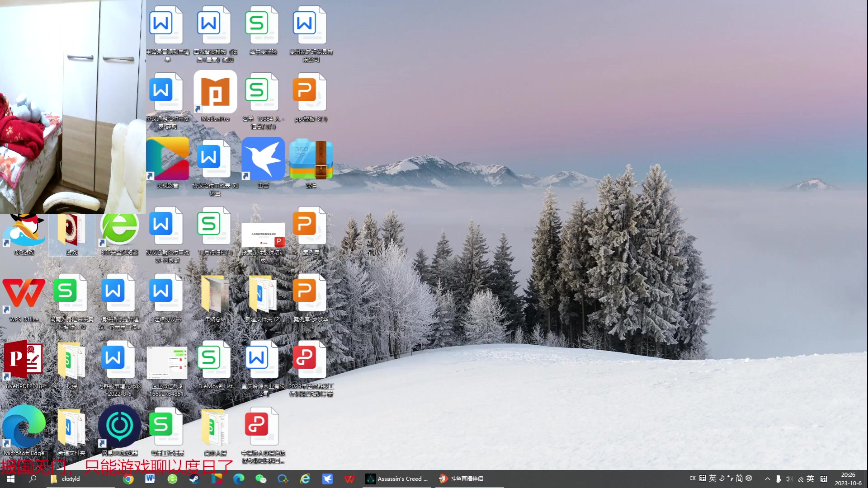Open the 网易UU加速器 shortcut
The width and height of the screenshot is (868, 488).
[x=119, y=431]
